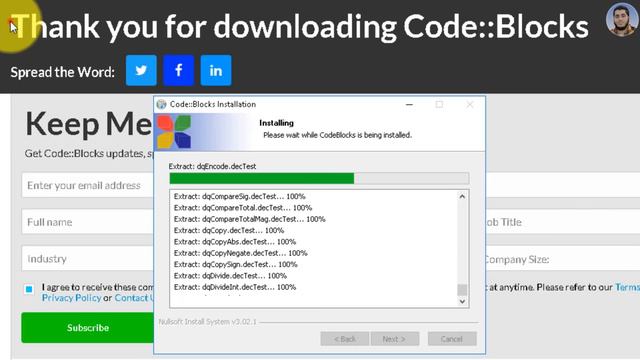Click the extract log scrollbar thumb
Screen dimensions: 640x360
[x=462, y=289]
